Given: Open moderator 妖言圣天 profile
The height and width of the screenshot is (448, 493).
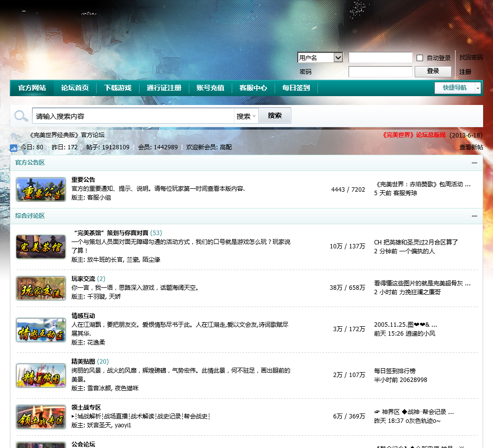Looking at the screenshot, I should coord(99,425).
